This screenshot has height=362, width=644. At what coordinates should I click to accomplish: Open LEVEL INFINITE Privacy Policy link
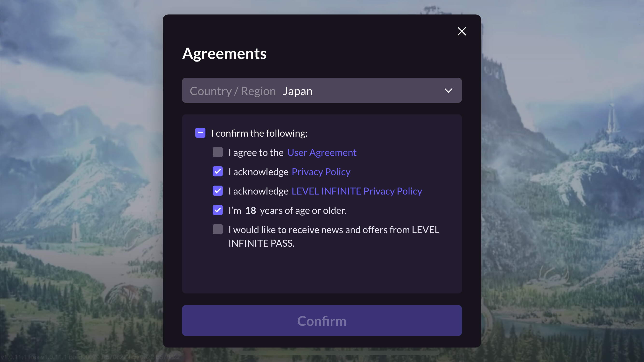357,190
